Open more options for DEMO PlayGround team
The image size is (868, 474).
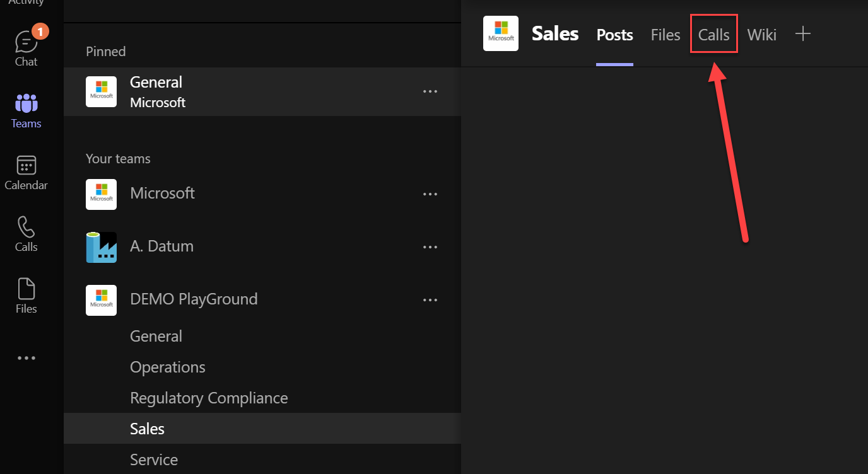(430, 300)
